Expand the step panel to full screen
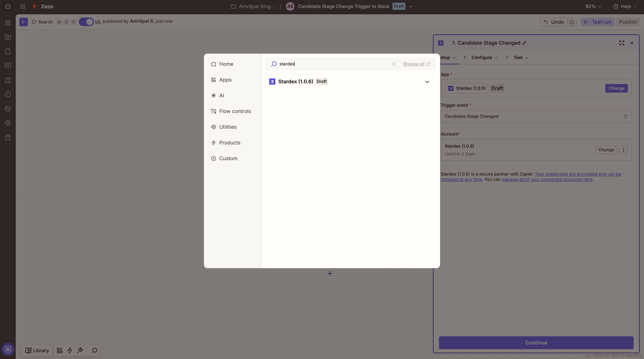The width and height of the screenshot is (644, 359). point(622,43)
